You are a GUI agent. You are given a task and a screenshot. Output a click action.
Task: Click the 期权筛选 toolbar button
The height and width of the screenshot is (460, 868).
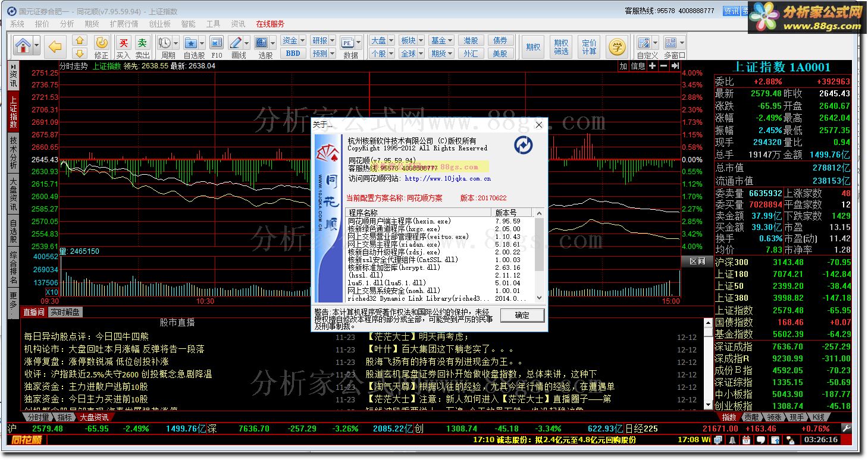[x=561, y=47]
